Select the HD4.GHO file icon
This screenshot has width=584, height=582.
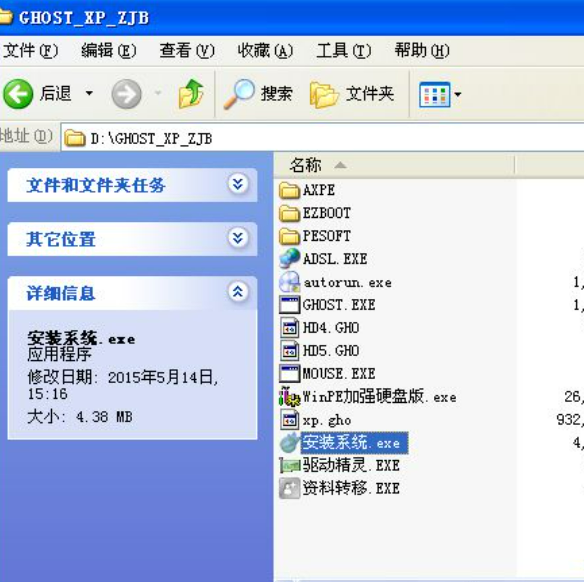(289, 328)
